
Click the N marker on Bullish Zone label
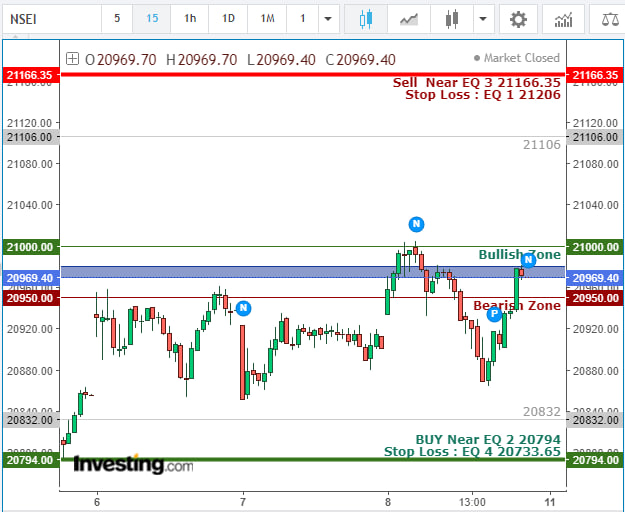pyautogui.click(x=528, y=260)
